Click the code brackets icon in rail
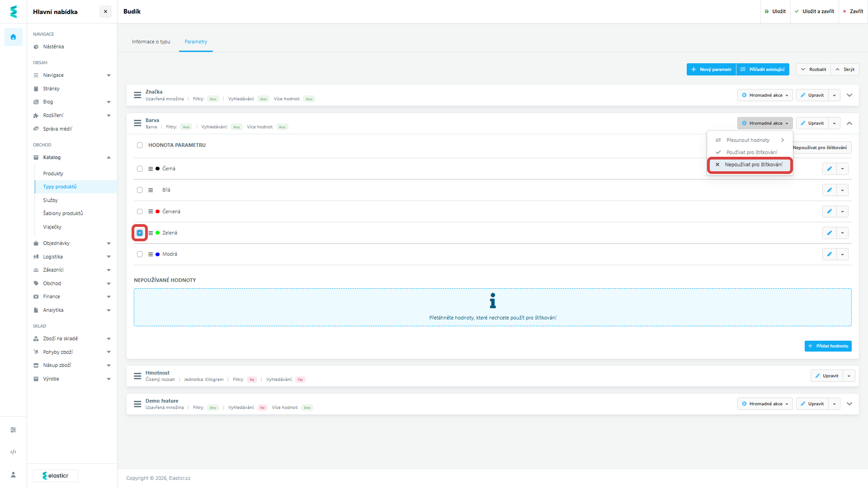 click(x=13, y=452)
